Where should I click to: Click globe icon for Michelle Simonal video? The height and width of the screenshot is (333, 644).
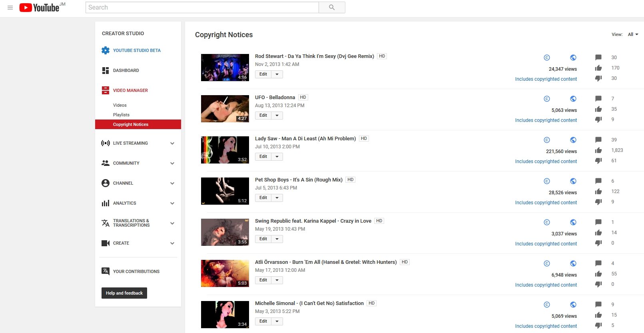point(573,305)
